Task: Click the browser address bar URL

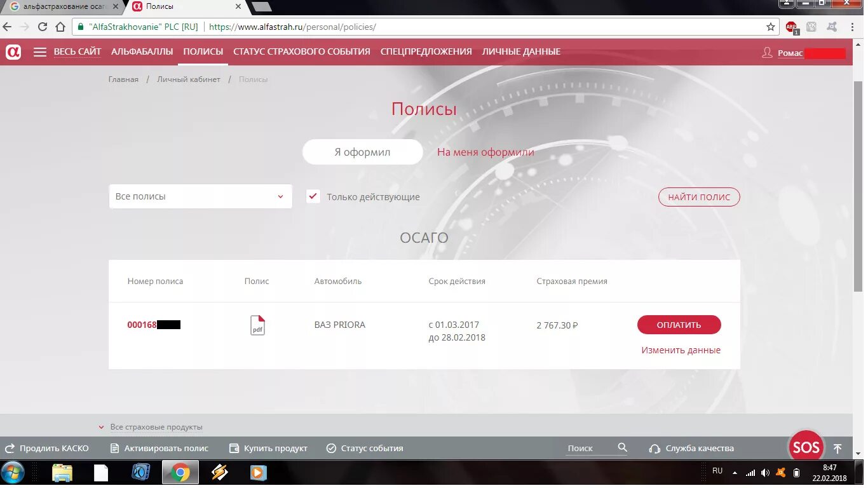Action: click(x=292, y=27)
